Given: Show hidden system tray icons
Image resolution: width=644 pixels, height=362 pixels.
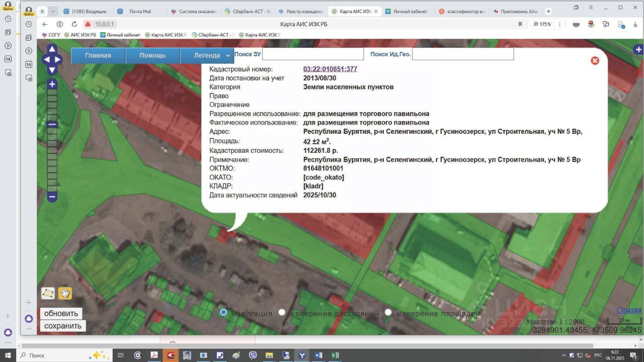Looking at the screenshot, I should coord(563,355).
